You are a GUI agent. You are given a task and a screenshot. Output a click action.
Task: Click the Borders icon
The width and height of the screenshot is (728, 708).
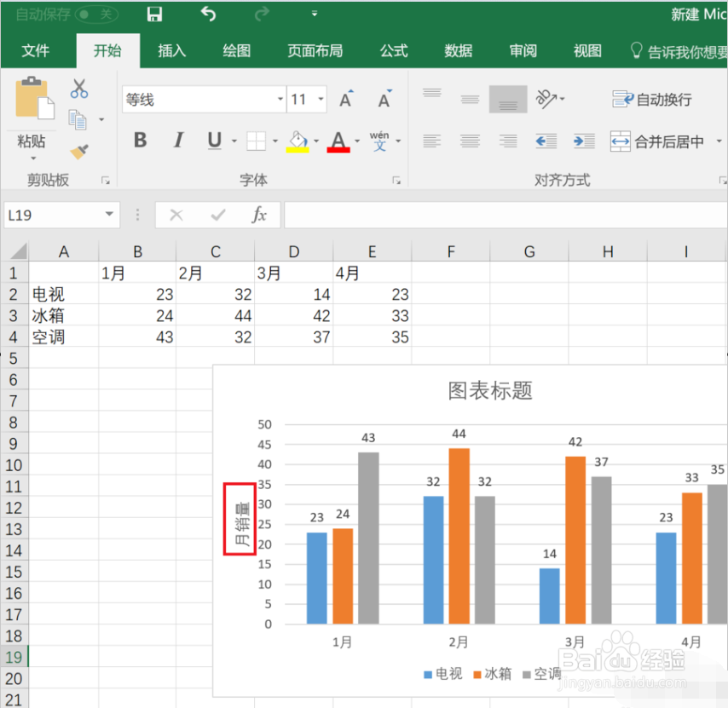tap(256, 141)
